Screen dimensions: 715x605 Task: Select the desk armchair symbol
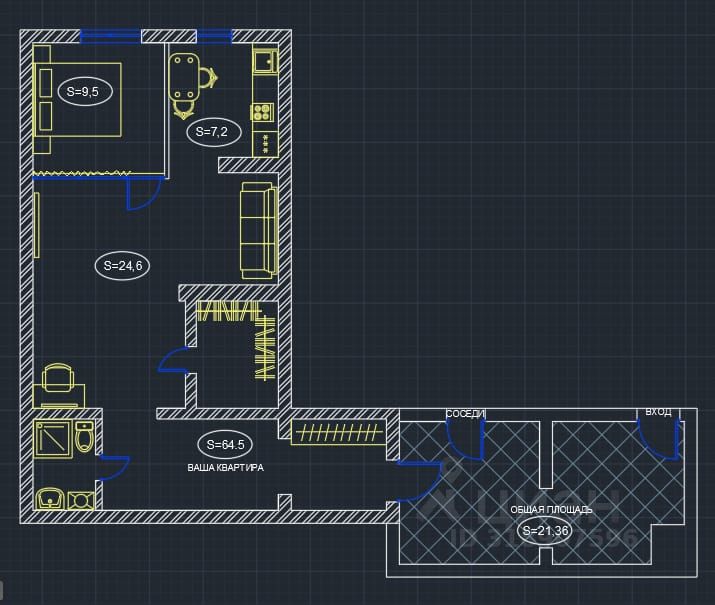coord(58,377)
